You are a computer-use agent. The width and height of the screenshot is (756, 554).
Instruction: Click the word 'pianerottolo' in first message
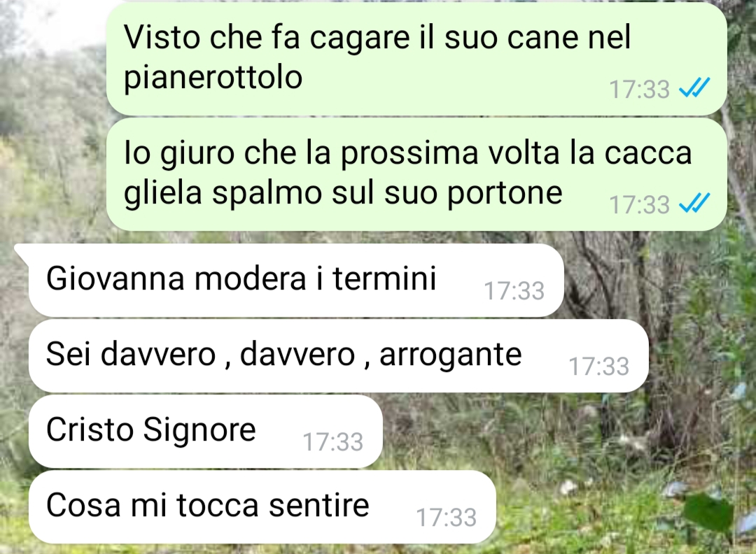[213, 78]
